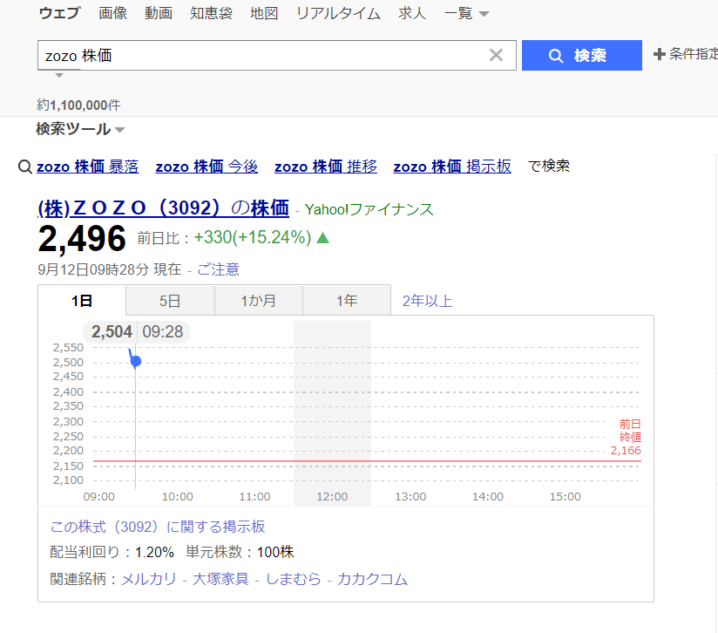718x633 pixels.
Task: Click the zozo 株価 暴落 suggestion
Action: pos(87,167)
